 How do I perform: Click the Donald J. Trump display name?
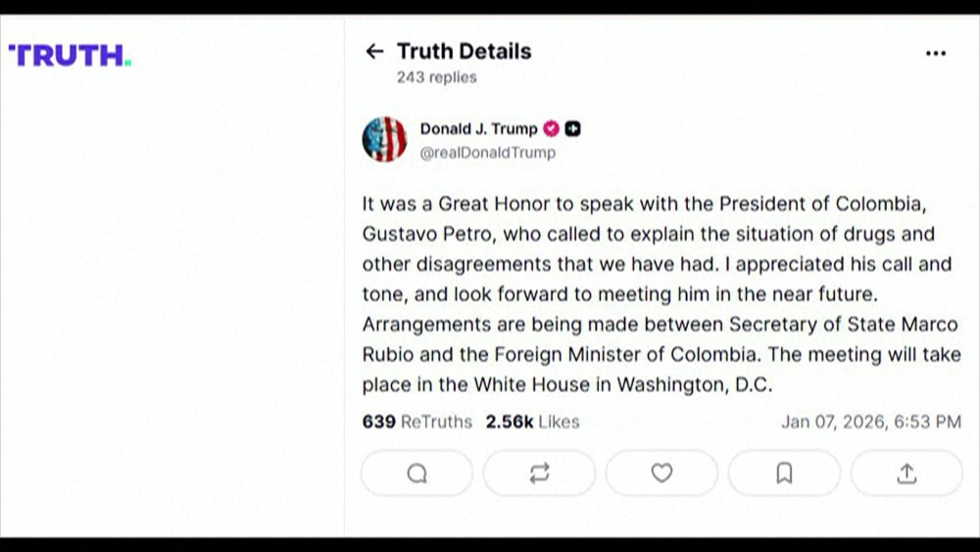(x=478, y=128)
